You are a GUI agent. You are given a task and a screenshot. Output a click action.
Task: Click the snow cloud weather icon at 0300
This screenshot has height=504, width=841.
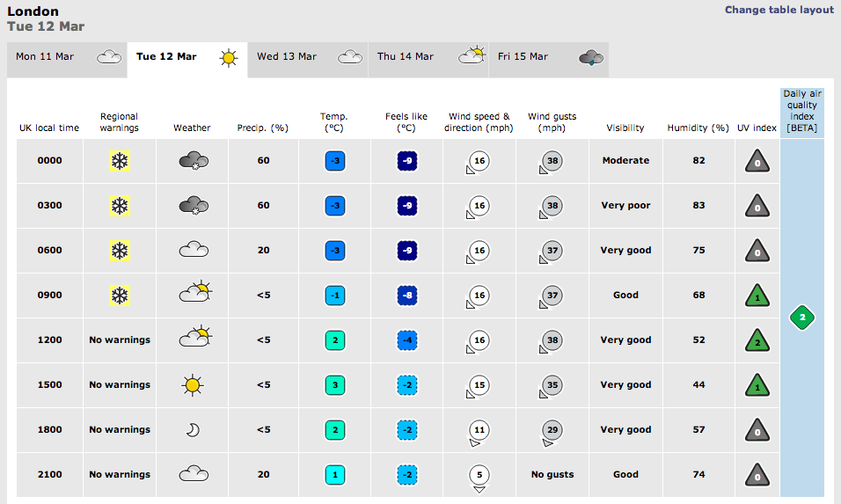(x=194, y=206)
